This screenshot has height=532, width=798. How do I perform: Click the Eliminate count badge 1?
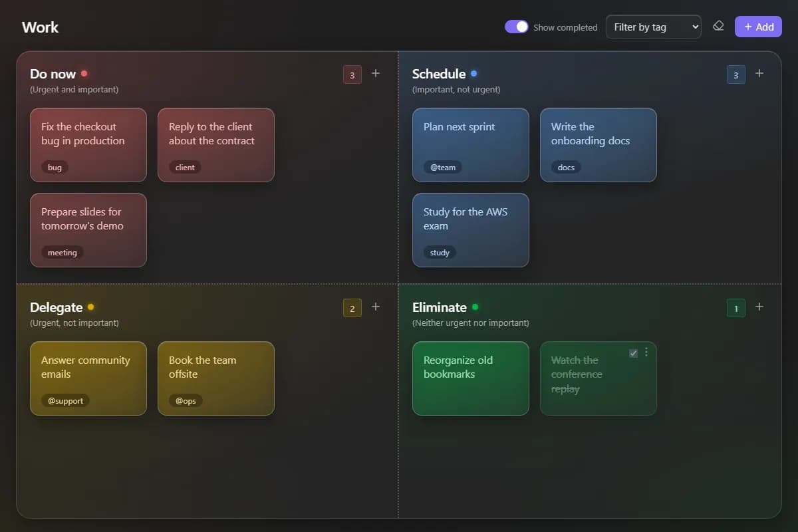tap(736, 308)
